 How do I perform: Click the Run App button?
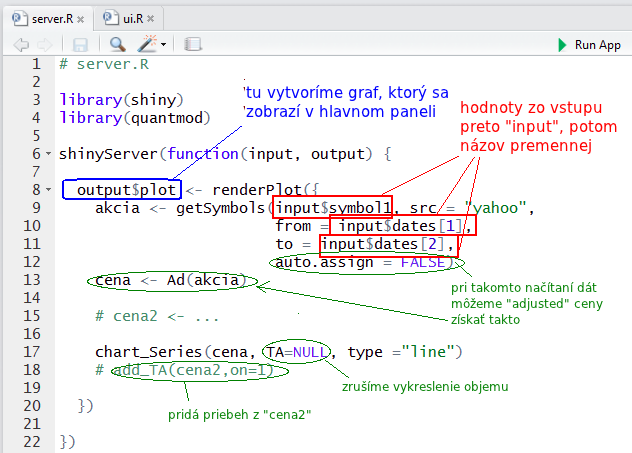coord(589,45)
